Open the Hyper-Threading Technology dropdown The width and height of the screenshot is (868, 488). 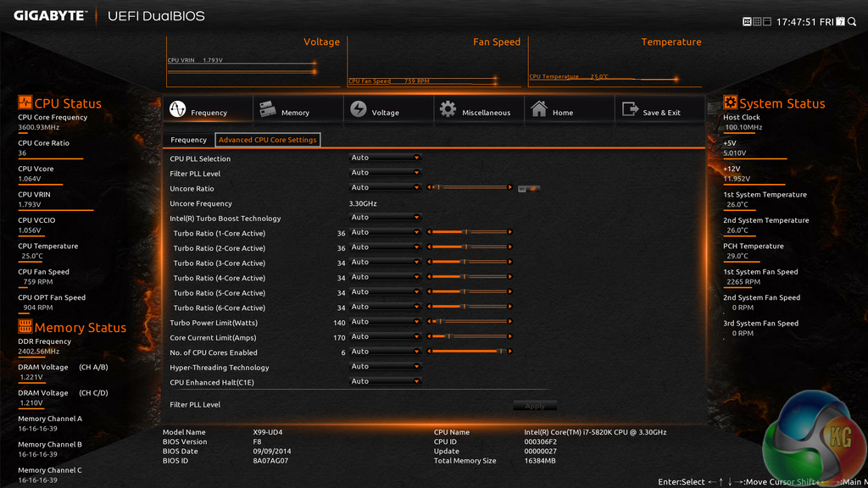point(385,366)
